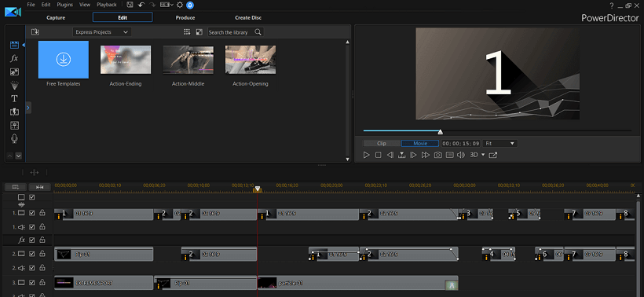
Task: Step to next frame
Action: coord(414,155)
